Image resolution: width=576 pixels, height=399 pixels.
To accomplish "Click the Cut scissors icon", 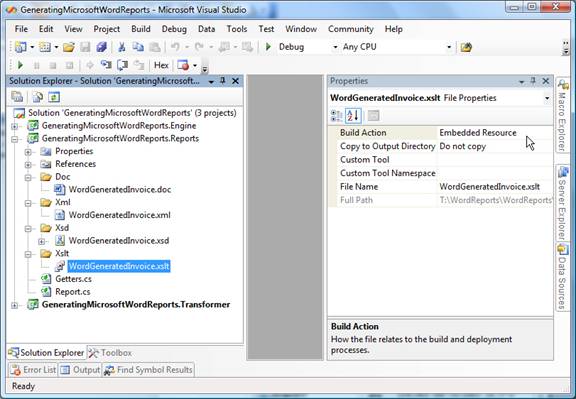I will 122,47.
